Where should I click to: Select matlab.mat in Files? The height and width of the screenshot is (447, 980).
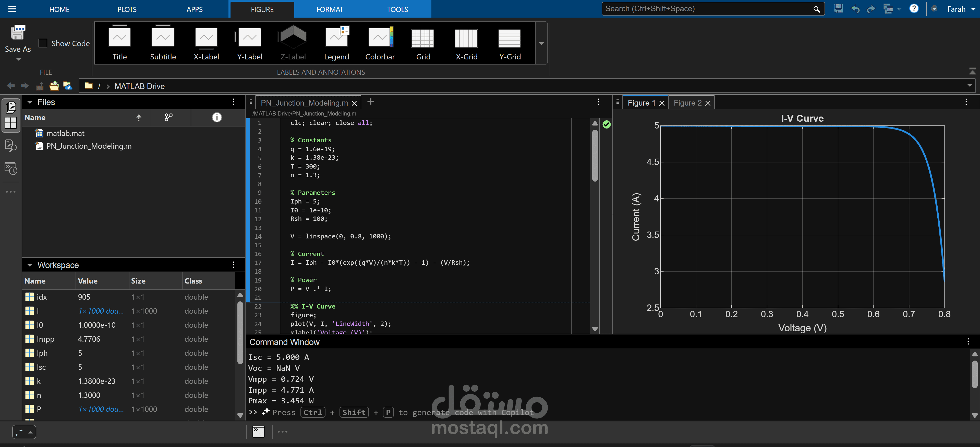click(65, 133)
